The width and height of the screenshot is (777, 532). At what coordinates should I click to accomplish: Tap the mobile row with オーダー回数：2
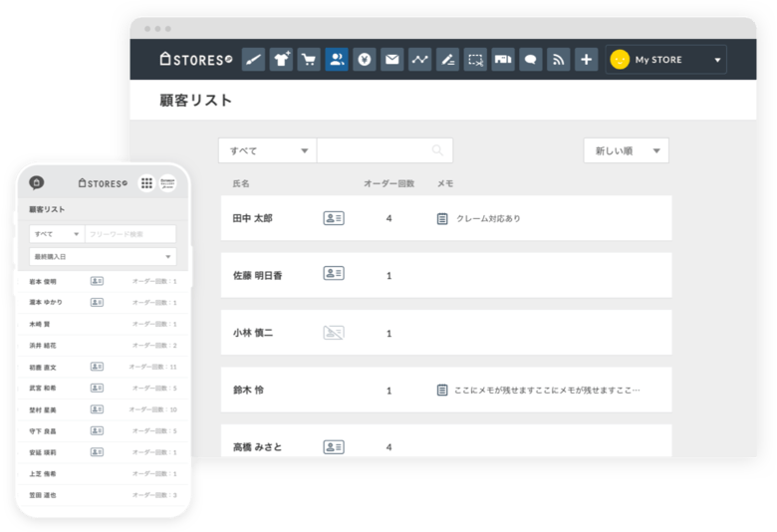click(x=103, y=346)
